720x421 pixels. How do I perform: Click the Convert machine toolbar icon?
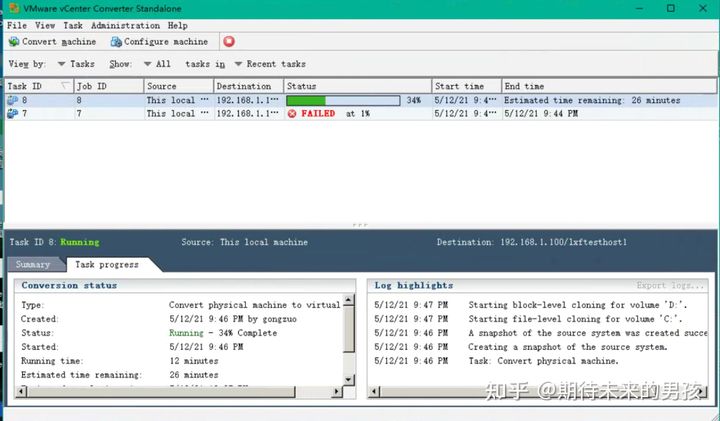click(14, 42)
